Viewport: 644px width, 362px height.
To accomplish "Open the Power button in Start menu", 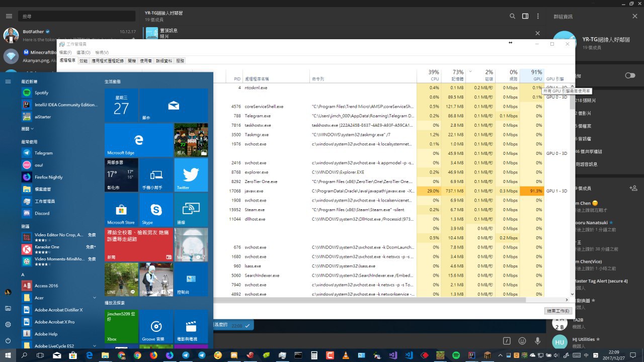I will (8, 340).
